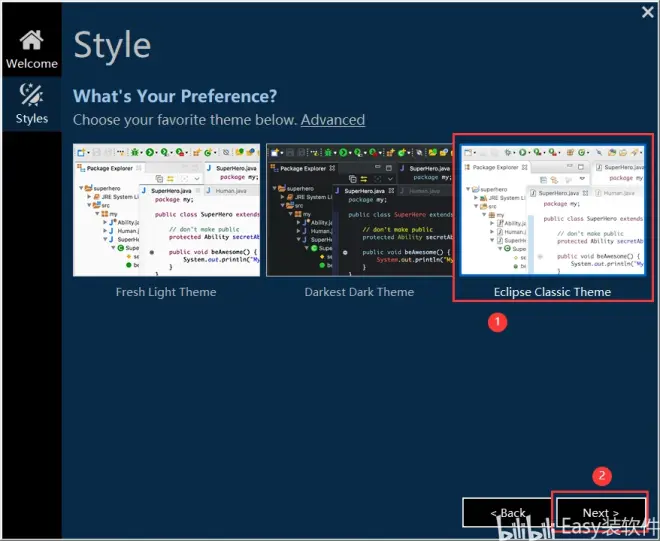The image size is (660, 541).
Task: Open the Advanced theme settings link
Action: [x=333, y=120]
